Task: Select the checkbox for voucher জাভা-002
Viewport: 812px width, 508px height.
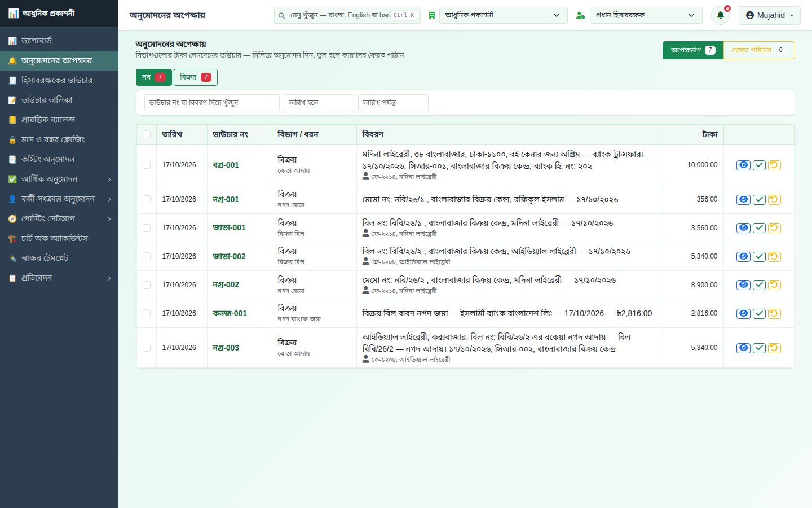Action: 147,256
